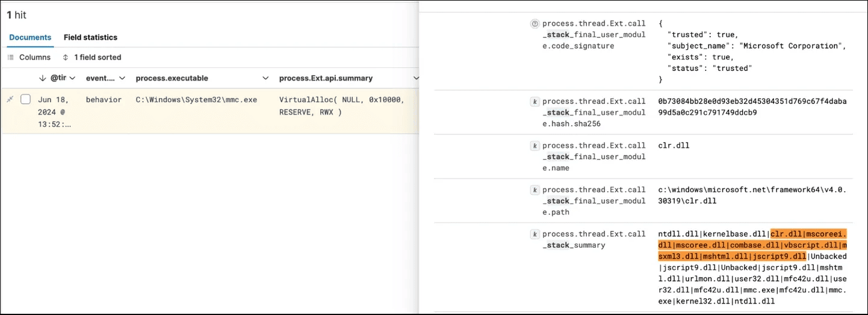This screenshot has width=868, height=315.
Task: Click the object type icon for code_signature field
Action: [534, 23]
